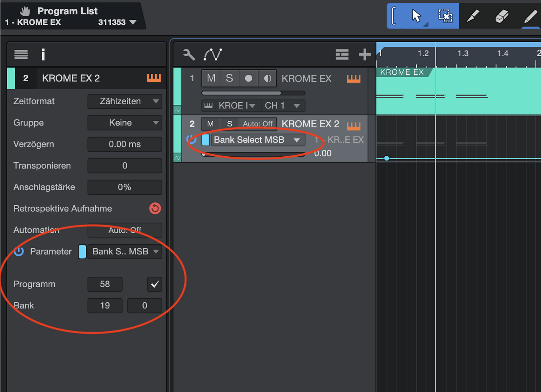Viewport: 541px width, 392px height.
Task: Pick the Parameter color swatch in inspector
Action: pyautogui.click(x=82, y=252)
